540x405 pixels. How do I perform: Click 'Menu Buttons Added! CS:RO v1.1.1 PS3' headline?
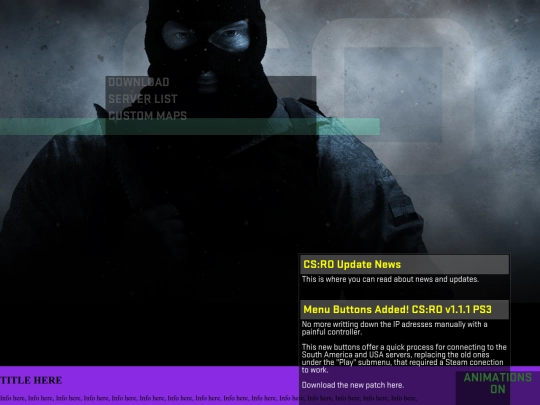[x=404, y=310]
